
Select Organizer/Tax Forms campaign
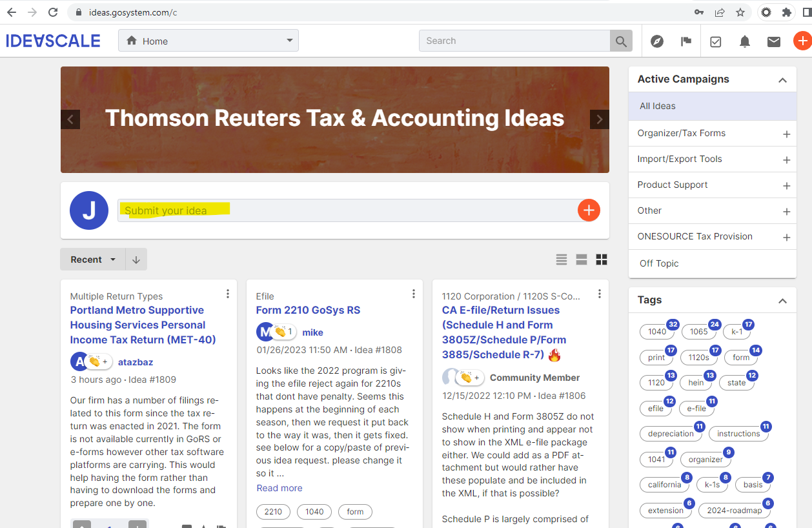pyautogui.click(x=682, y=133)
